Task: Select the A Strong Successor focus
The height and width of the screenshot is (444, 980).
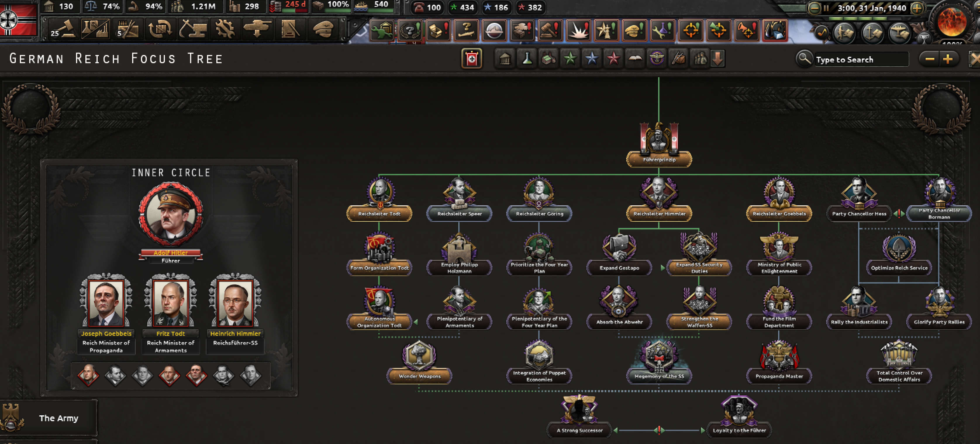Action: click(579, 416)
